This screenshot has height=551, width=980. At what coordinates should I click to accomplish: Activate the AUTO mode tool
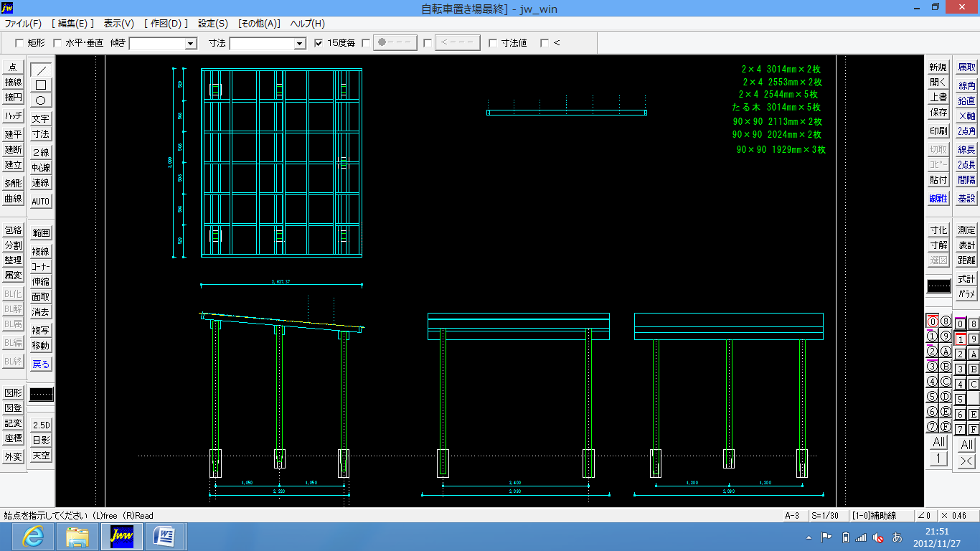(41, 202)
